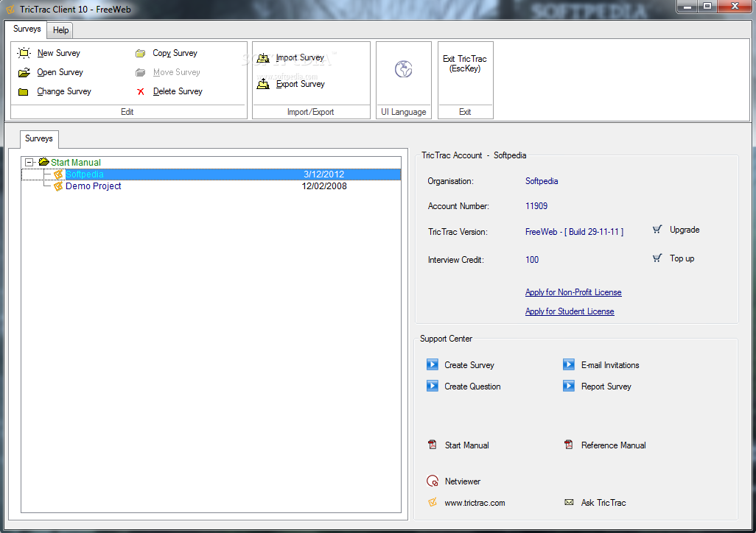
Task: Click the Create Survey tutorial text
Action: tap(469, 365)
